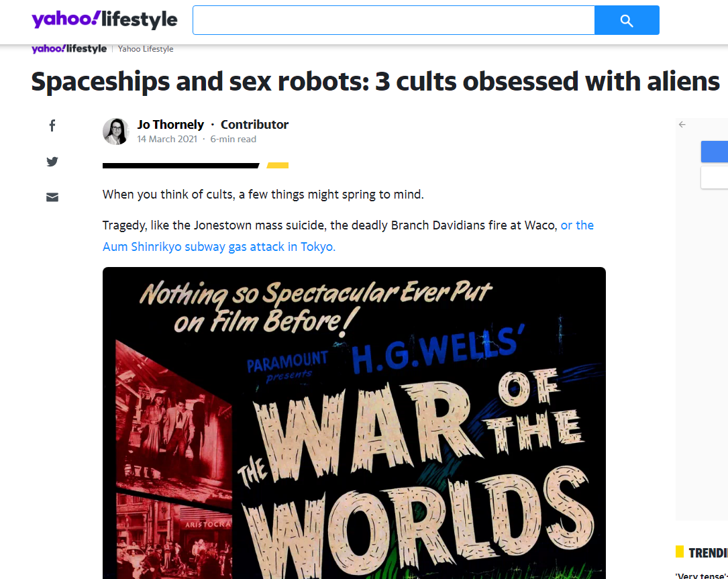The height and width of the screenshot is (579, 728).
Task: Share article on Facebook
Action: (x=52, y=125)
